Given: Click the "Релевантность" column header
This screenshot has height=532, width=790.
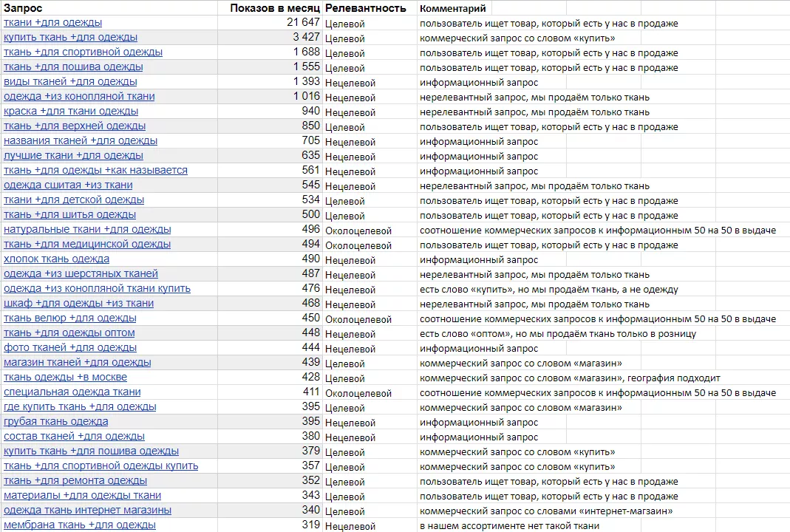Looking at the screenshot, I should 366,8.
